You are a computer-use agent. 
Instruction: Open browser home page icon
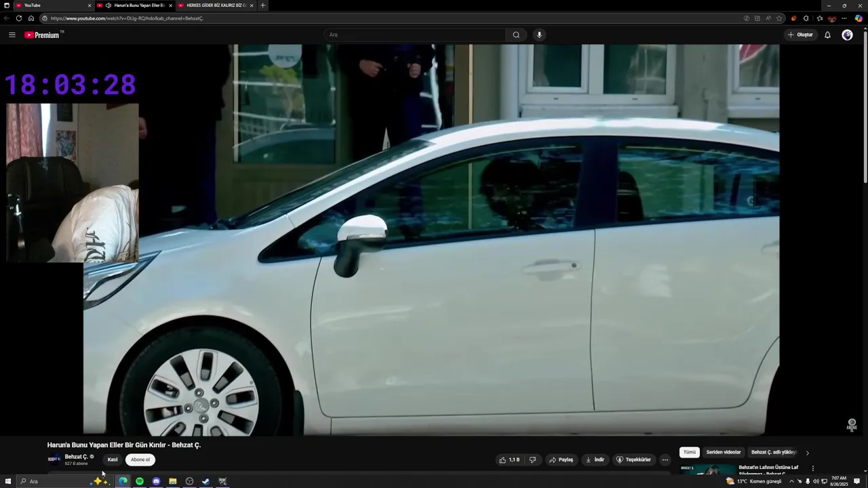(31, 18)
